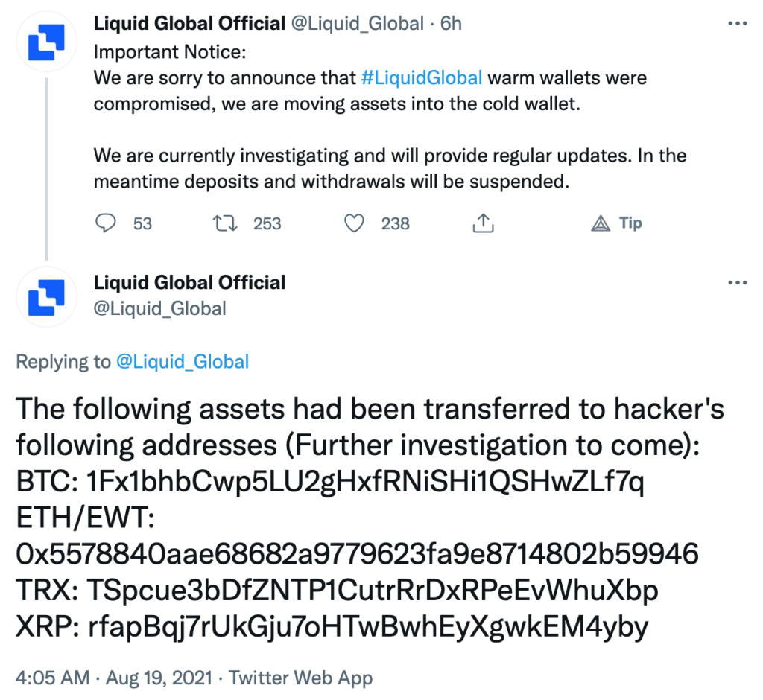Select the BTC hacker address text
Viewport: 763px width, 700px height.
click(x=365, y=482)
